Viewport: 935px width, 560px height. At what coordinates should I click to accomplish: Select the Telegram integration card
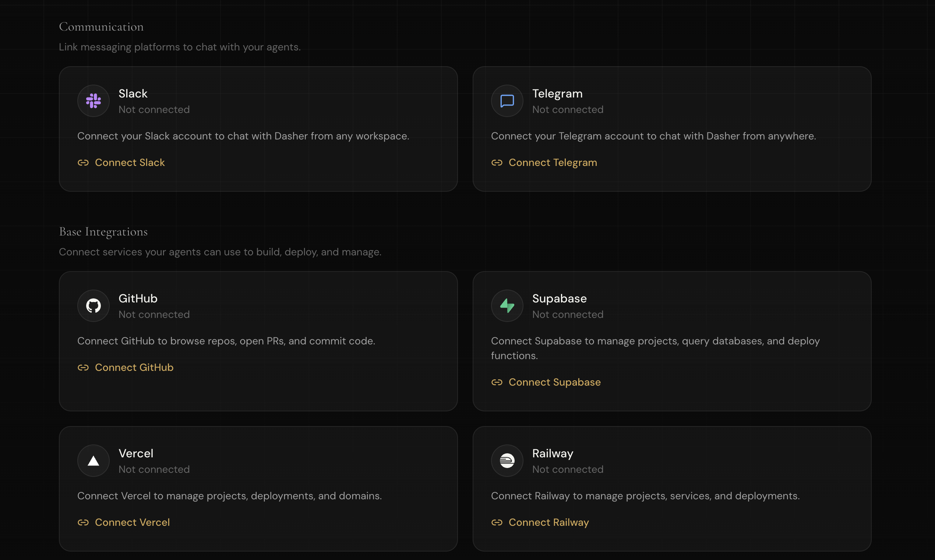(x=672, y=129)
